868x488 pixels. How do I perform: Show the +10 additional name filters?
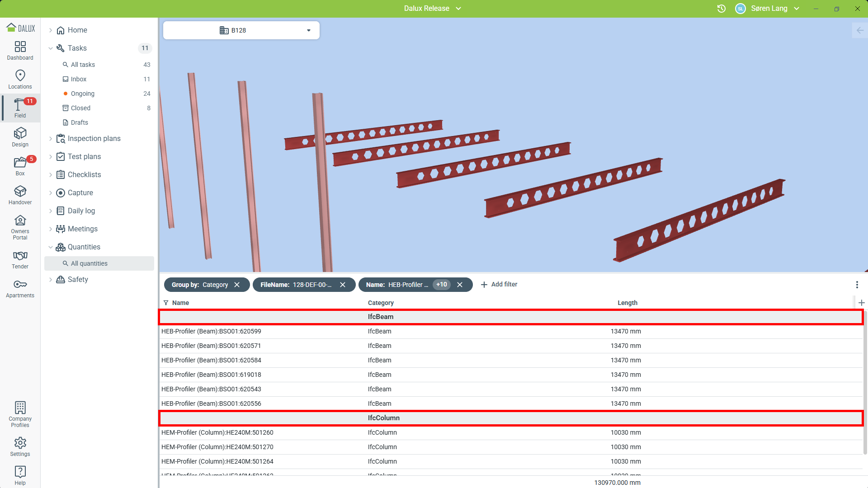[x=442, y=285]
